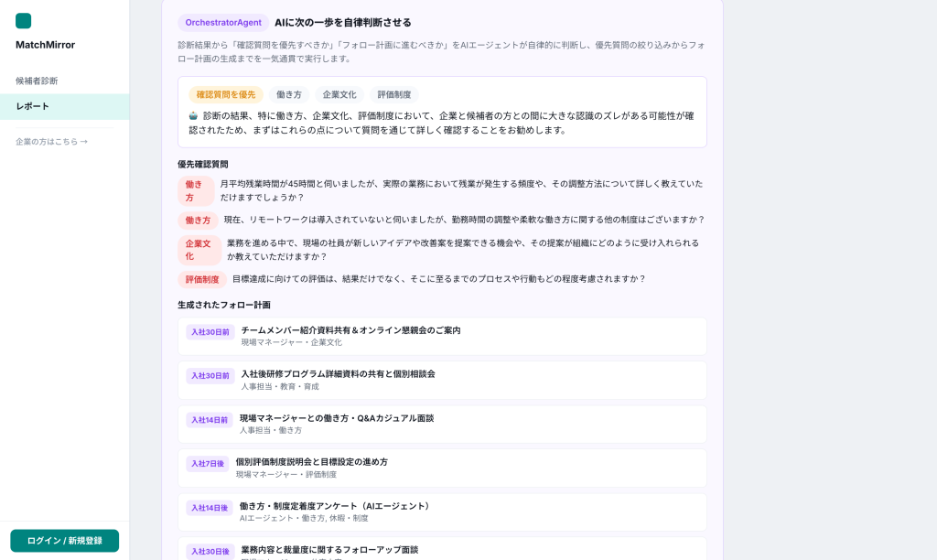Viewport: 937px width, 560px height.
Task: Click the 人事担当・働き方 subtitle
Action: [271, 430]
